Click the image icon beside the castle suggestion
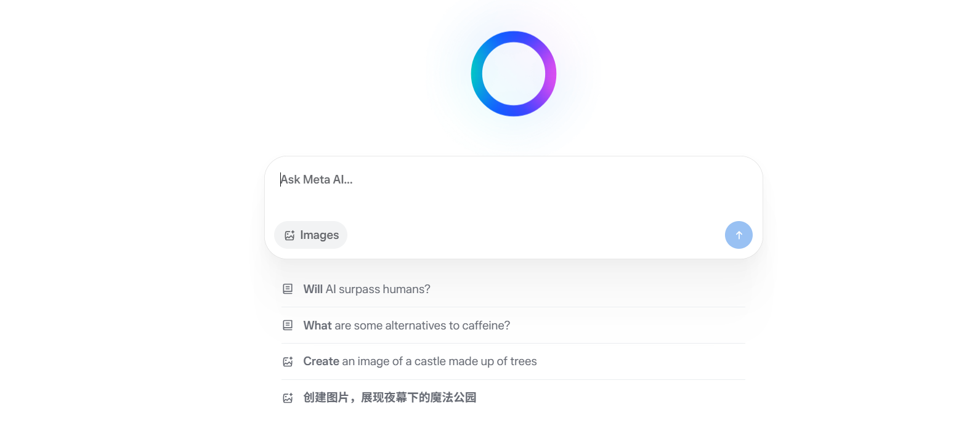The width and height of the screenshot is (980, 436). (288, 361)
